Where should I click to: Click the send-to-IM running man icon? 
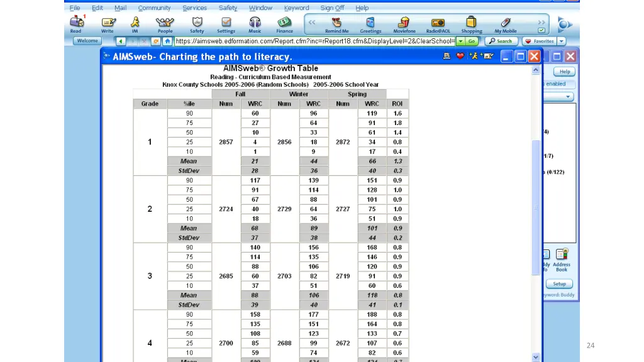point(474,56)
